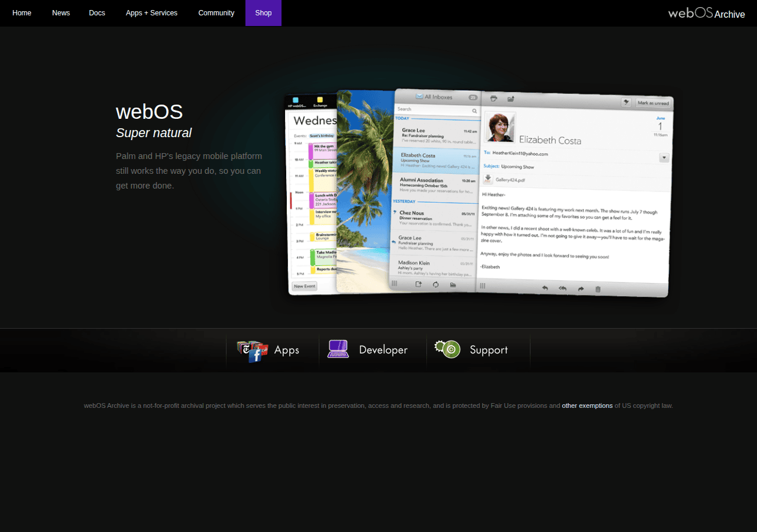This screenshot has height=532, width=757.
Task: Click the print icon above Elizabeth Costa email
Action: pos(494,98)
